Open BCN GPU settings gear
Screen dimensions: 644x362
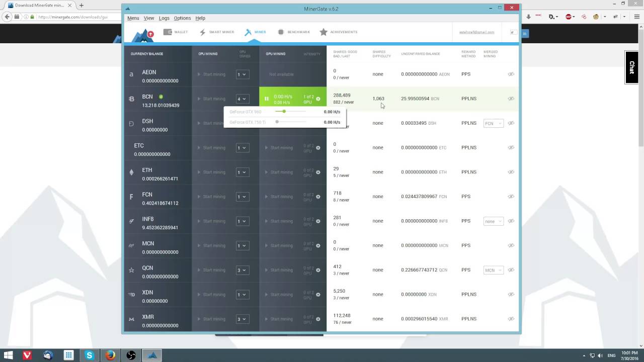coord(318,99)
